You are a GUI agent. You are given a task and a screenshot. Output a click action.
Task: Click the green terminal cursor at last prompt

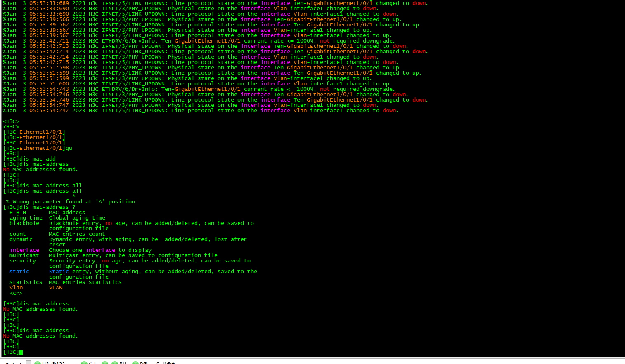point(21,352)
